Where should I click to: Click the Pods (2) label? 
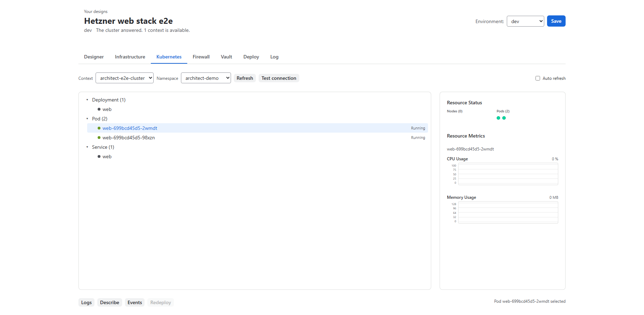(x=503, y=111)
